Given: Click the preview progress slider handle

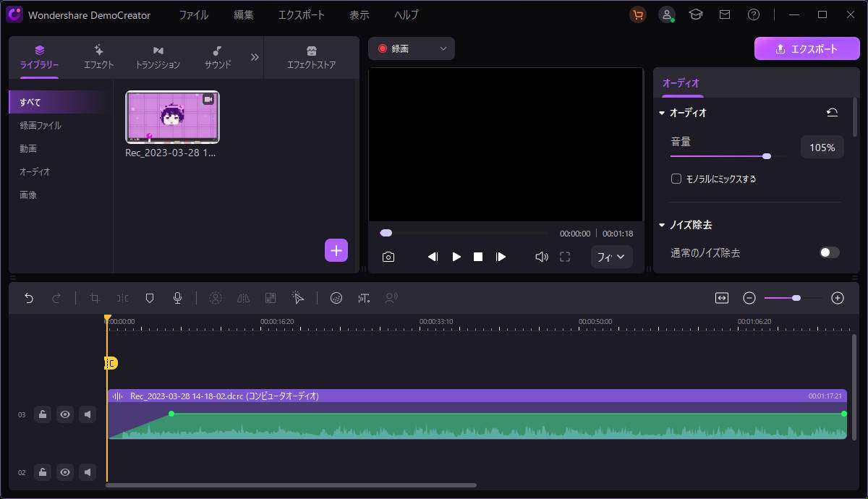Looking at the screenshot, I should pyautogui.click(x=386, y=233).
